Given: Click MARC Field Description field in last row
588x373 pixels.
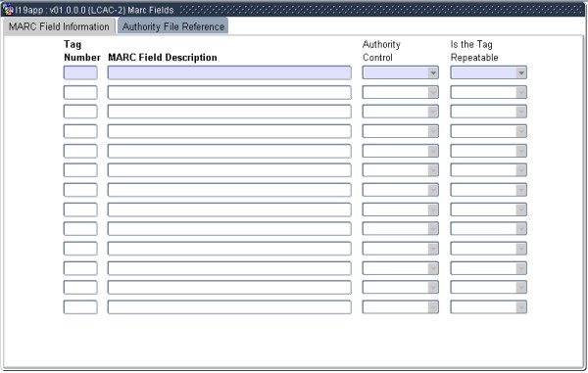Looking at the screenshot, I should (x=229, y=307).
